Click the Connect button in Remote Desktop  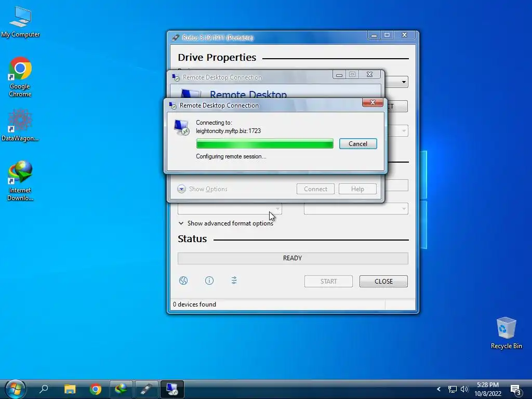pos(315,189)
